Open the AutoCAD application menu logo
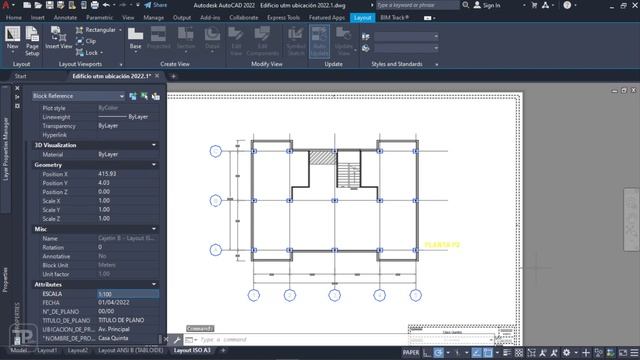Viewport: 640px width, 360px height. tap(6, 5)
